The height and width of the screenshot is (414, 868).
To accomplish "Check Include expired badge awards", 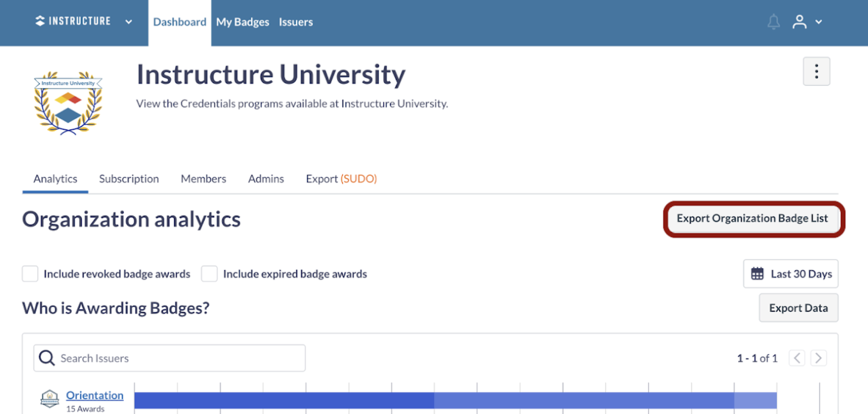I will pos(209,274).
